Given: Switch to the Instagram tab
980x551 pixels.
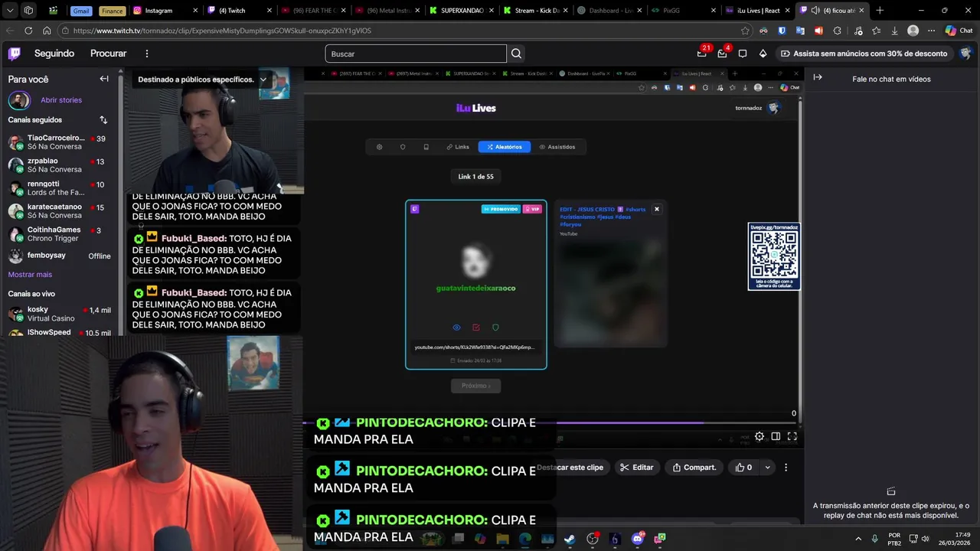Looking at the screenshot, I should point(164,11).
